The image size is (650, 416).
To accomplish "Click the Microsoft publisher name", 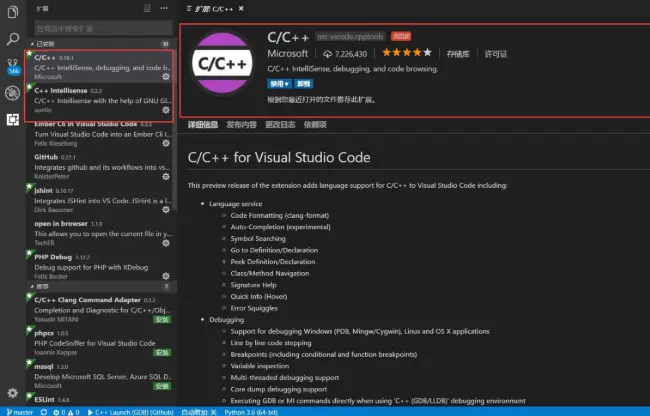I will [288, 53].
